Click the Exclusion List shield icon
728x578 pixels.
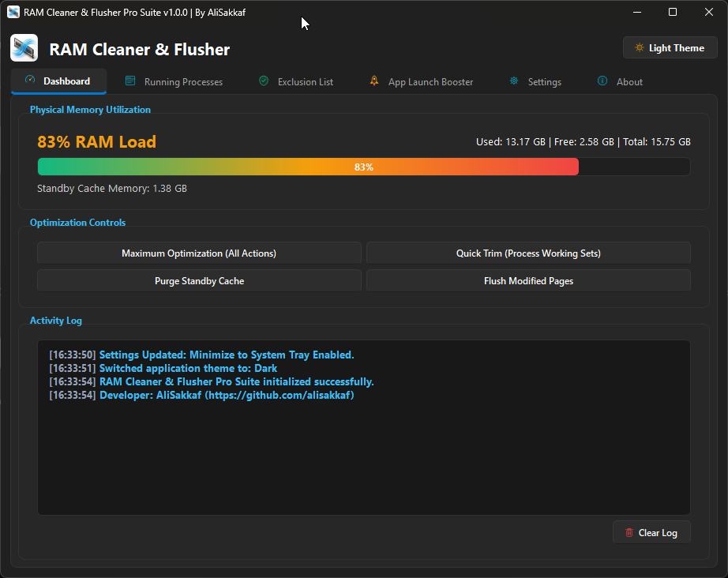point(264,81)
